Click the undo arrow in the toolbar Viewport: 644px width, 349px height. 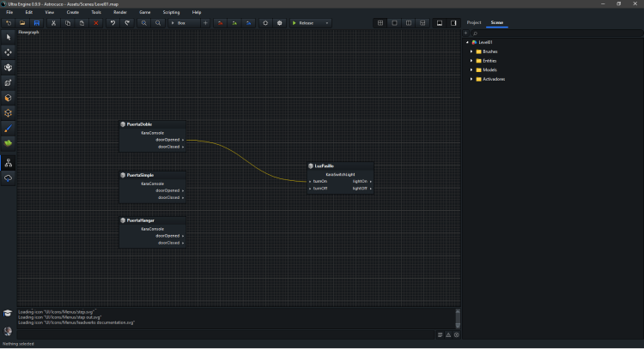[112, 23]
